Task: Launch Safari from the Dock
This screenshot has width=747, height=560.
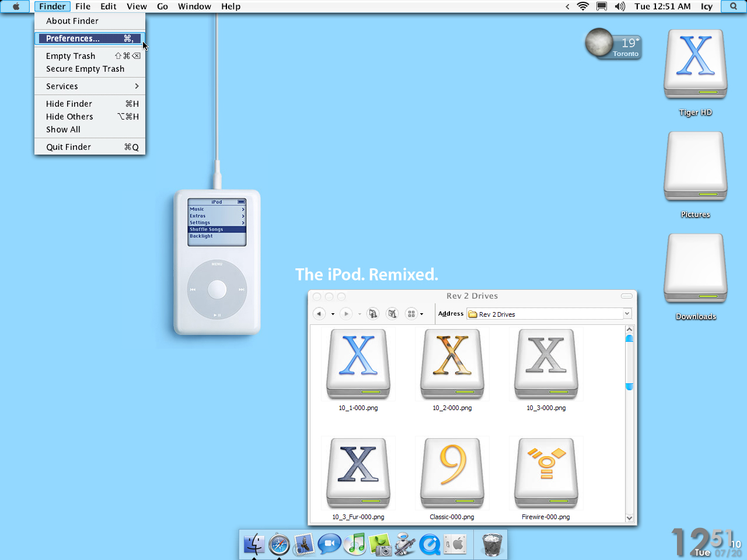Action: [279, 544]
